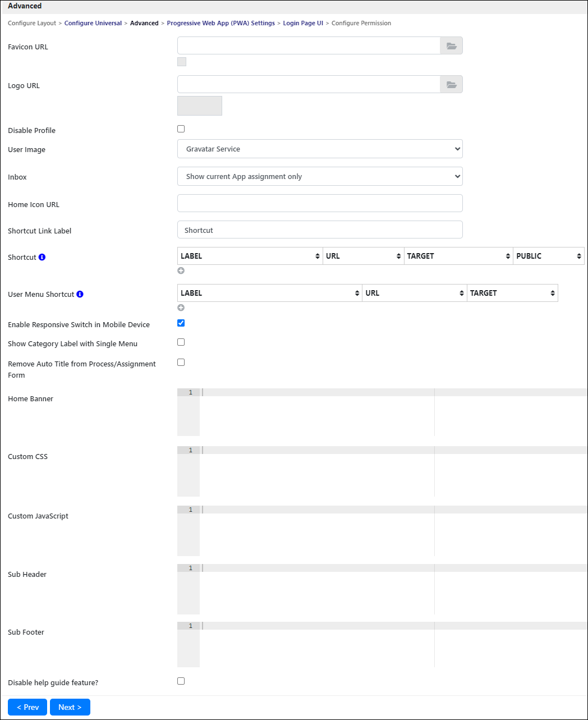Open file browser for Logo URL
Screen dimensions: 588x720
[x=451, y=84]
